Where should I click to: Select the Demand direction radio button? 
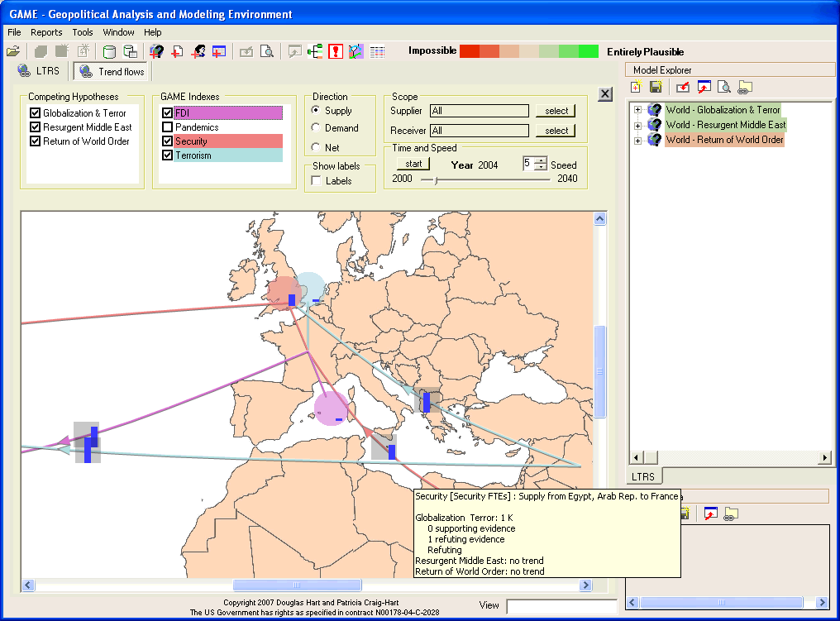coord(315,127)
